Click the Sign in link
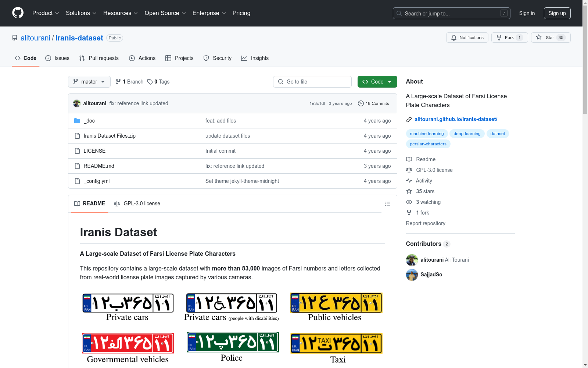The height and width of the screenshot is (368, 588). point(527,13)
